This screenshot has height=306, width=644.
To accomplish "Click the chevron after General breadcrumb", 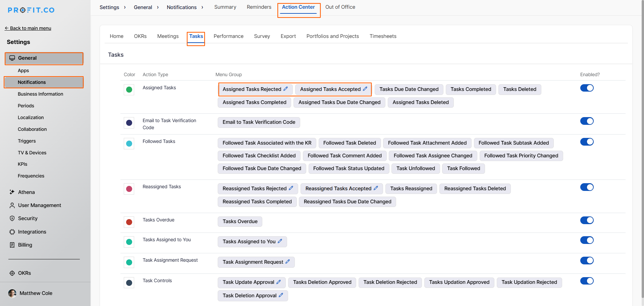I will [x=158, y=7].
